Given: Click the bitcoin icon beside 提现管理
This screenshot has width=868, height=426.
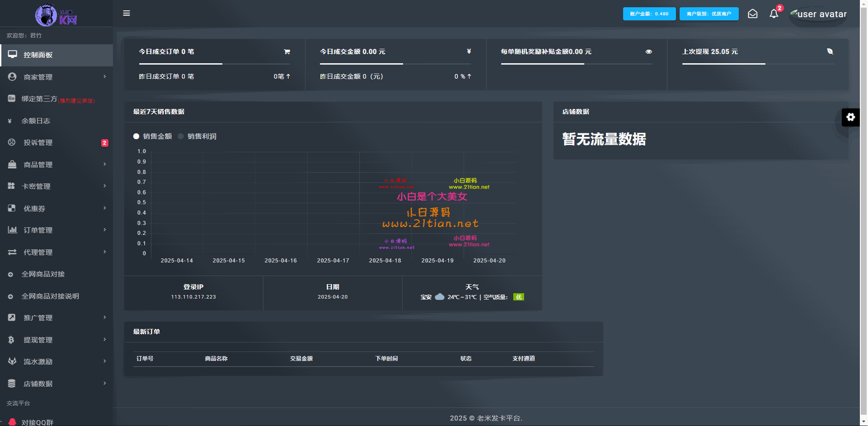Looking at the screenshot, I should coord(11,340).
